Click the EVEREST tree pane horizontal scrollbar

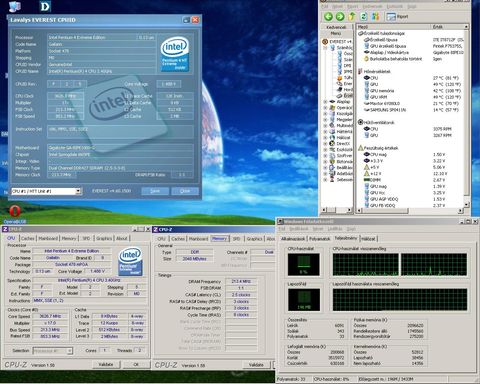[336, 210]
